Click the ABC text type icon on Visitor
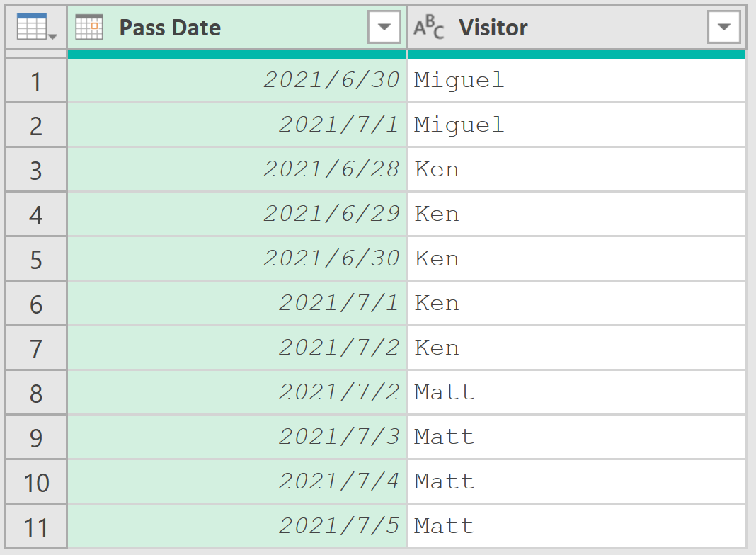The height and width of the screenshot is (555, 756). tap(429, 28)
